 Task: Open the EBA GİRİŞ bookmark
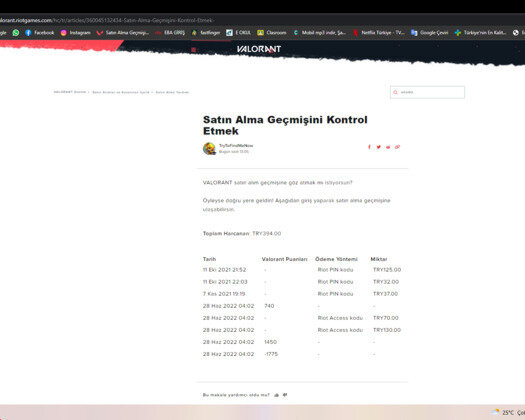click(x=170, y=32)
